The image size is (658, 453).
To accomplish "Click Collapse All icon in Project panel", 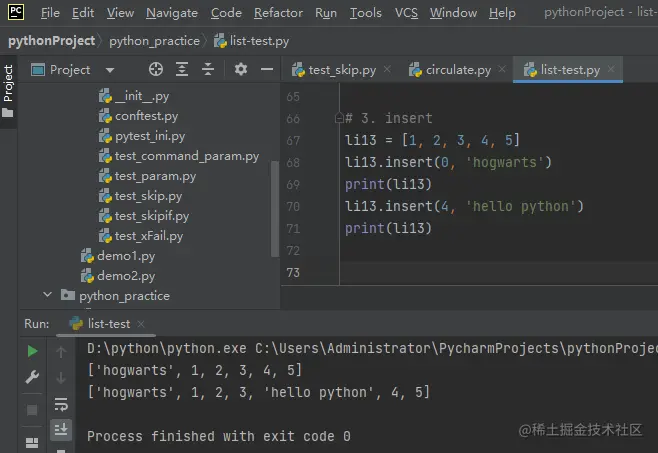I will pyautogui.click(x=208, y=69).
